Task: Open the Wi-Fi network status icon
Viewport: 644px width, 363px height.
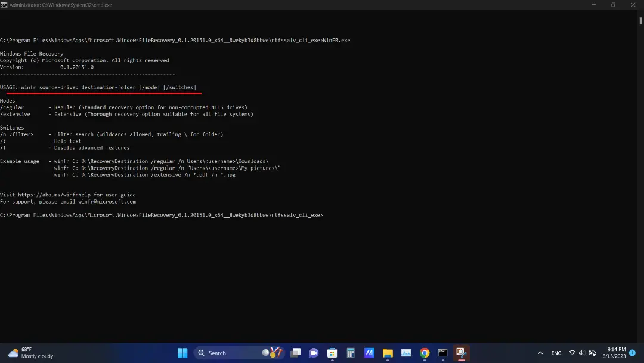Action: [x=572, y=353]
